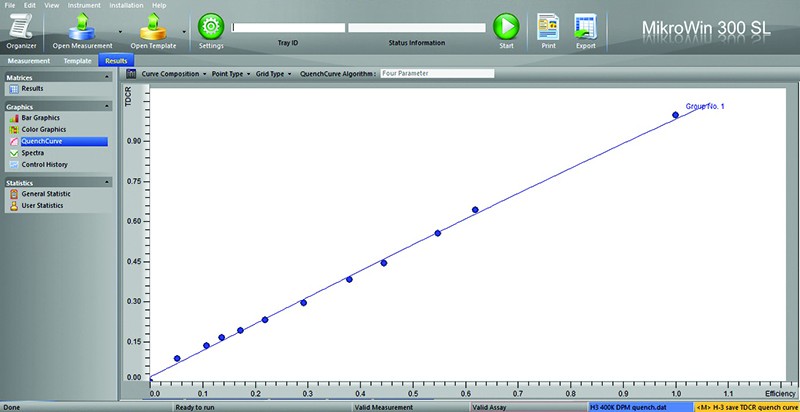Click the Export icon
Image resolution: width=800 pixels, height=412 pixels.
coord(586,29)
